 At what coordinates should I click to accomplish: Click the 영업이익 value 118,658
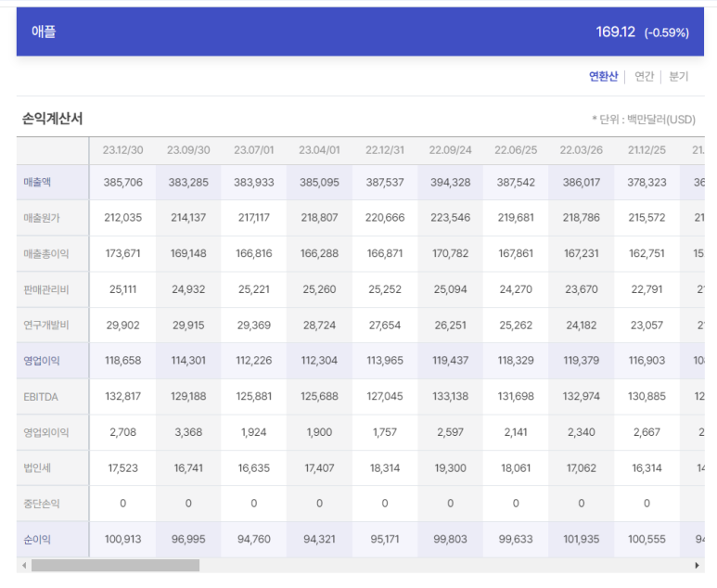123,361
